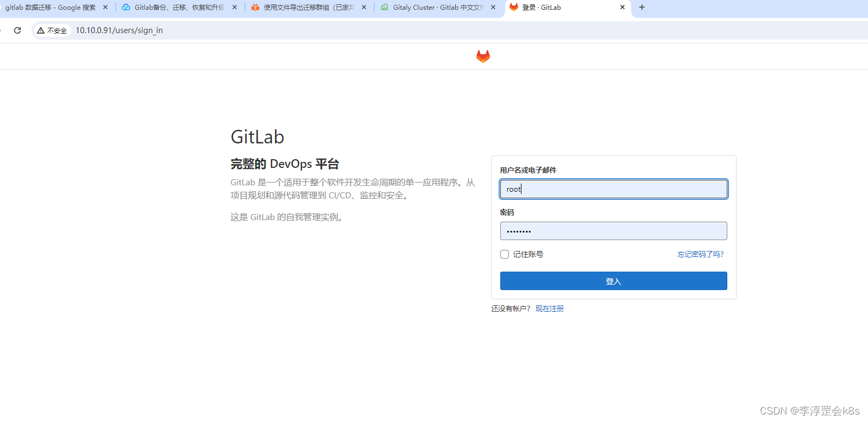Click the '这是 GitLab 的自我管理实例。' text
The image size is (868, 421).
click(288, 217)
